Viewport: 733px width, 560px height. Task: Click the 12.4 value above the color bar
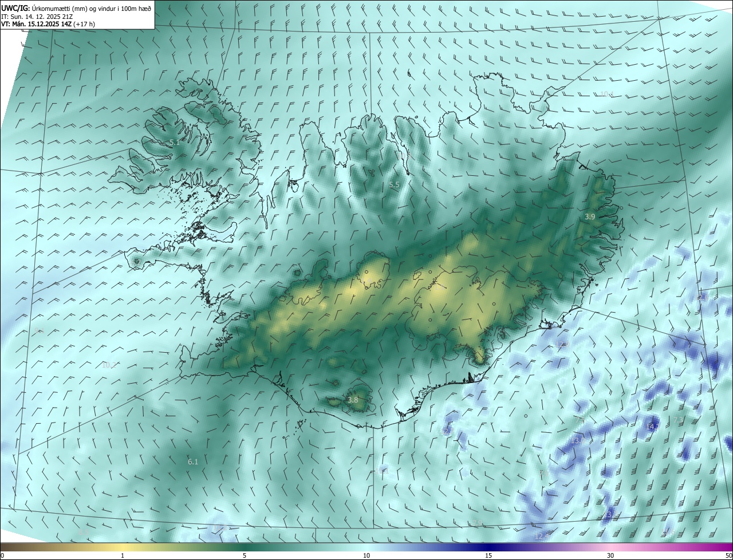tap(541, 537)
